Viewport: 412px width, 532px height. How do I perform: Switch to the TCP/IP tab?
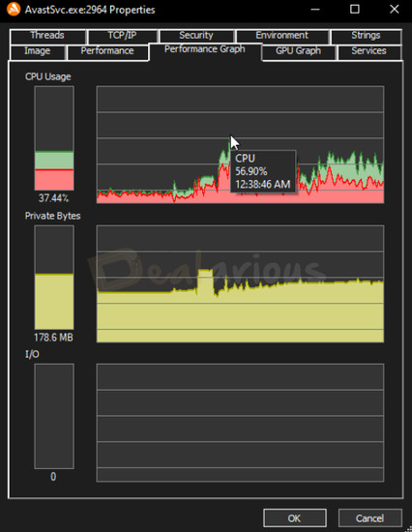pyautogui.click(x=123, y=36)
